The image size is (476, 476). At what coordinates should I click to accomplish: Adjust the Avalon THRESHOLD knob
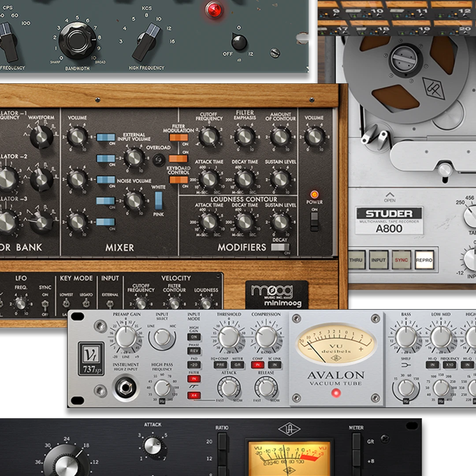point(229,337)
